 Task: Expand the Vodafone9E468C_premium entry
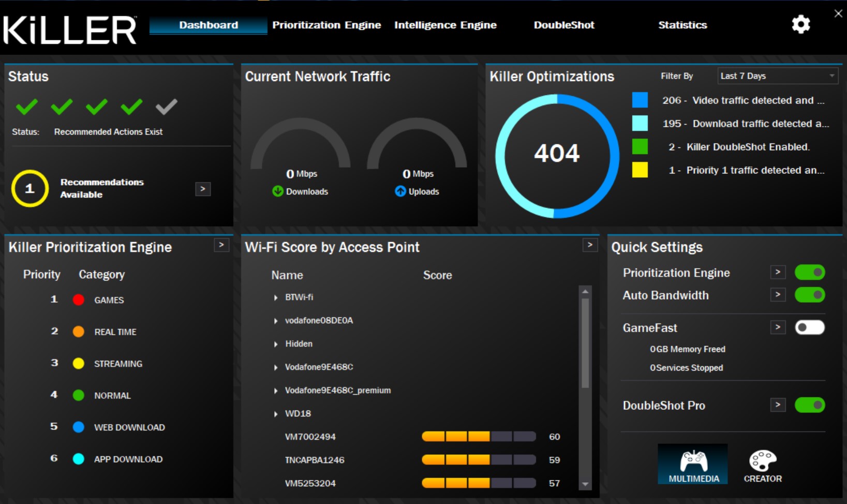pos(275,390)
